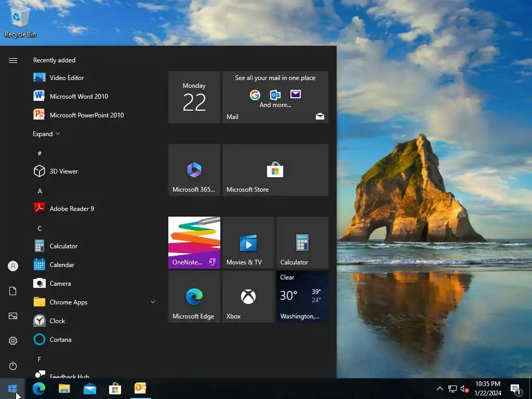Open the Calculator tile
The image size is (532, 399).
(x=302, y=243)
